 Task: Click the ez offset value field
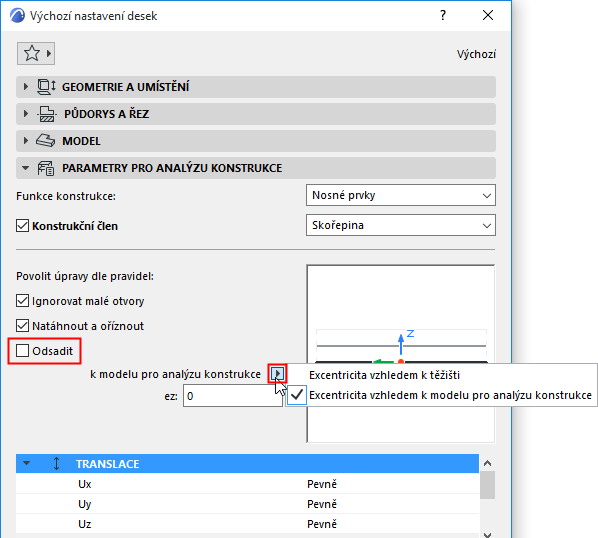point(233,396)
